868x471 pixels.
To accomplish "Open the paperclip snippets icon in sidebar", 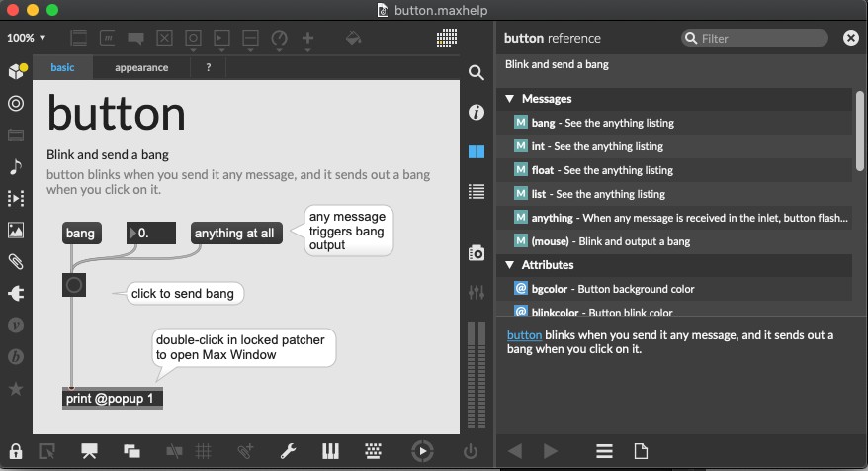I will [16, 261].
